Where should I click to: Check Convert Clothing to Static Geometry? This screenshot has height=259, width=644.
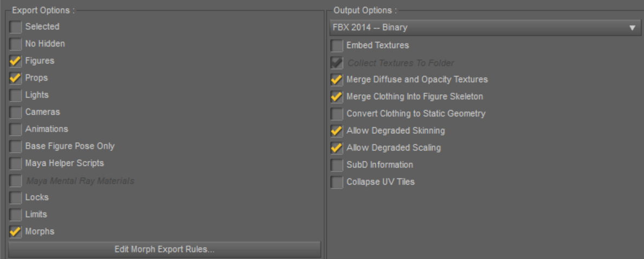pos(337,114)
